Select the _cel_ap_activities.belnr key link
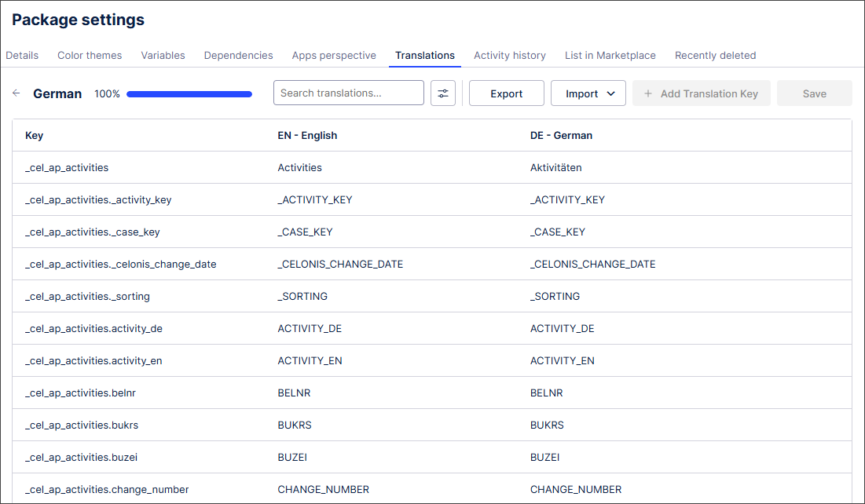This screenshot has height=504, width=865. pyautogui.click(x=93, y=393)
